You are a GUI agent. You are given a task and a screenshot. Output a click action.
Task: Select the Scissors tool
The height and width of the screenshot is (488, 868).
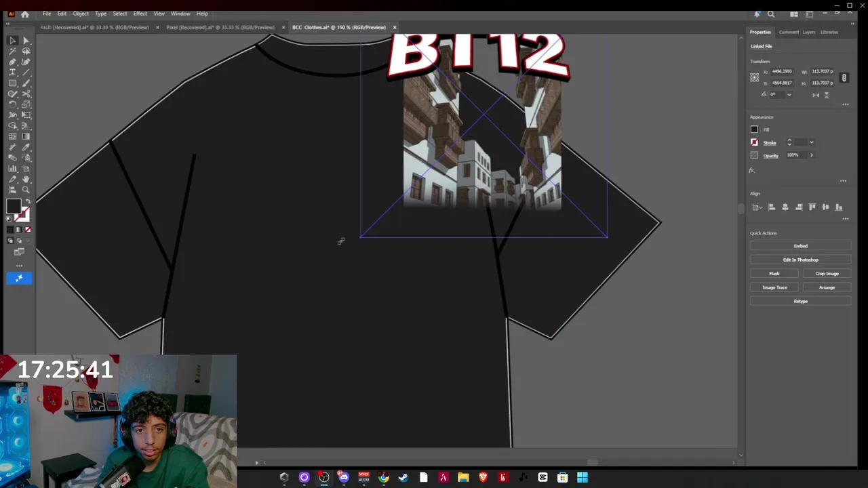tap(26, 94)
